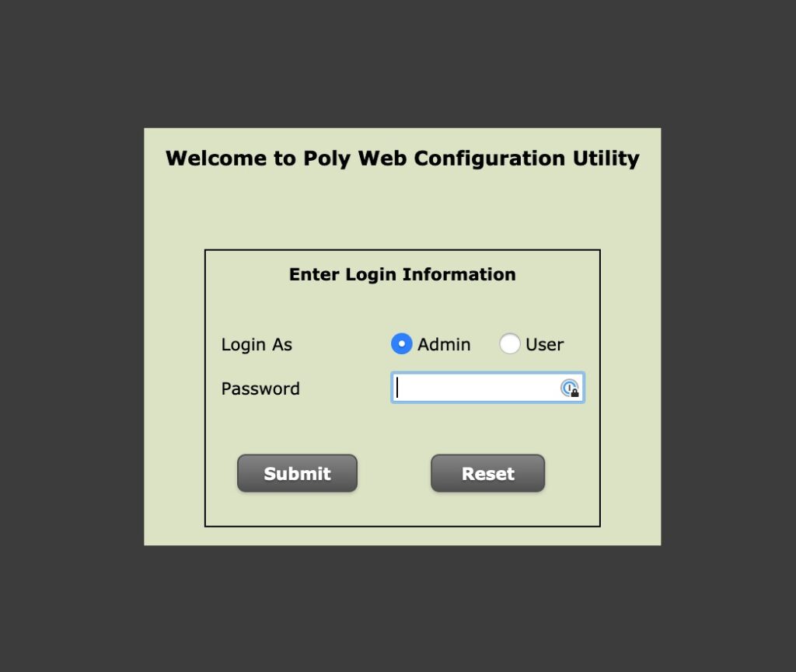Image resolution: width=796 pixels, height=672 pixels.
Task: Click the blue dot inside Admin radio
Action: click(402, 344)
